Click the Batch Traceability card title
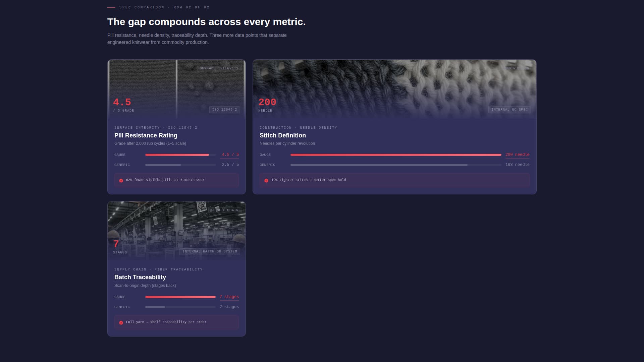Image resolution: width=644 pixels, height=362 pixels. pos(140,277)
